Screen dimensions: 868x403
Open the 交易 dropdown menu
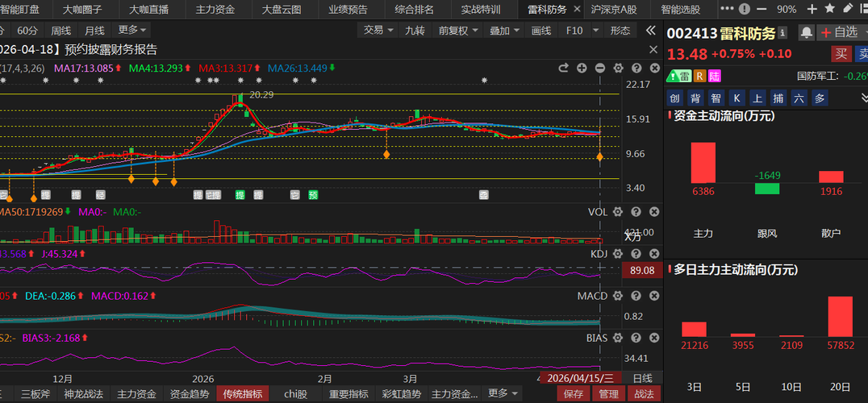[x=378, y=31]
